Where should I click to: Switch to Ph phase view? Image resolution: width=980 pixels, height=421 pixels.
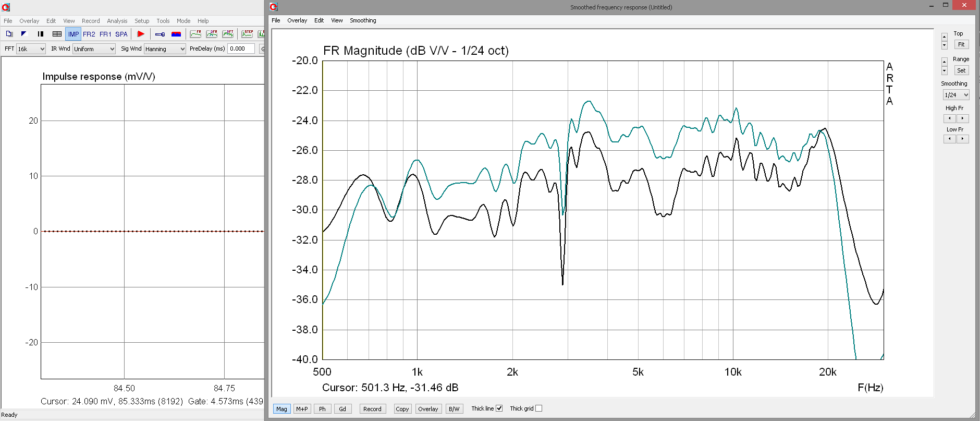322,409
